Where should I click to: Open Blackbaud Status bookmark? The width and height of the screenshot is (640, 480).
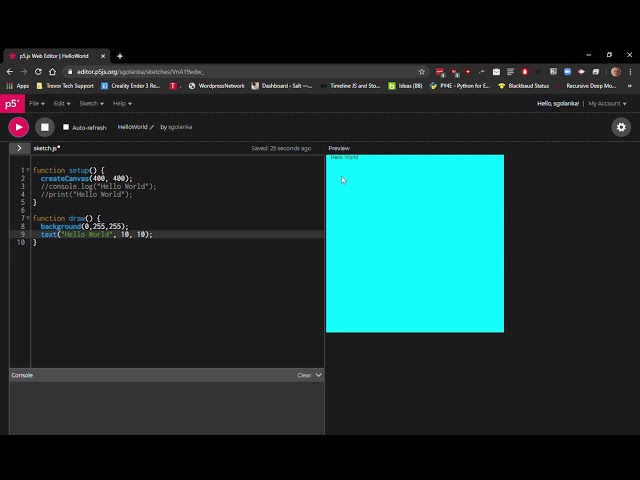click(x=524, y=86)
